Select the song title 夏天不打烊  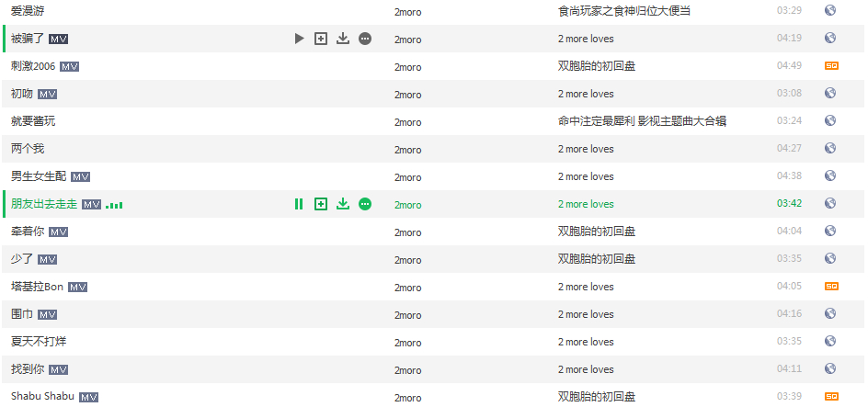coord(39,342)
